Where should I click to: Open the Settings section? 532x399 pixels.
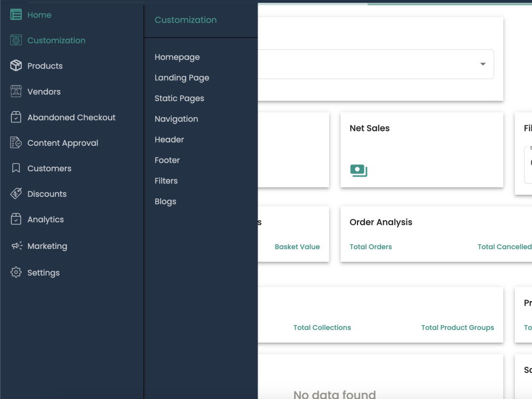click(44, 273)
